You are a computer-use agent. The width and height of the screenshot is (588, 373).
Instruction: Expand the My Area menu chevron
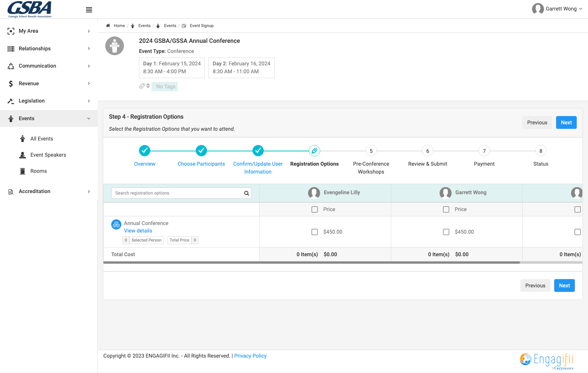pos(89,31)
